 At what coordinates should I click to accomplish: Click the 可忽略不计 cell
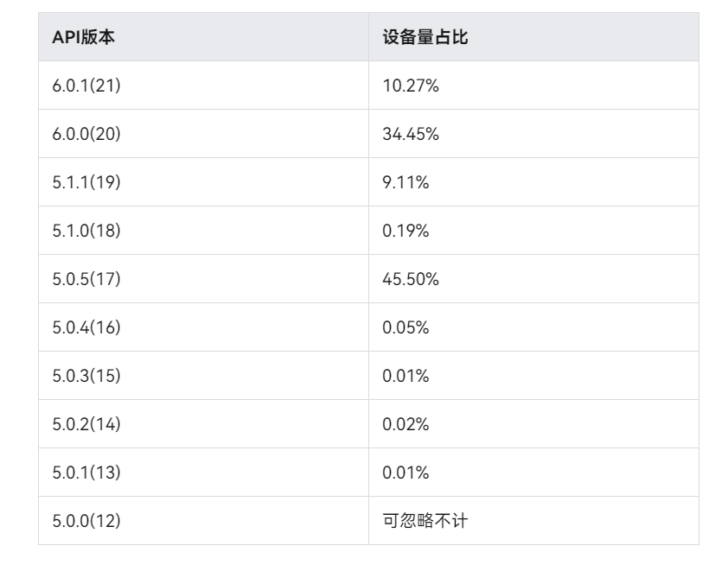[425, 521]
